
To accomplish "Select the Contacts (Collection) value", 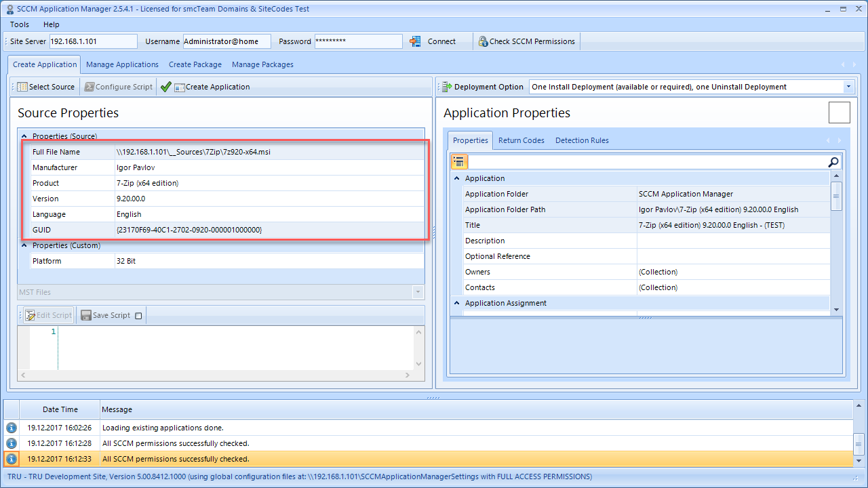I will point(658,287).
